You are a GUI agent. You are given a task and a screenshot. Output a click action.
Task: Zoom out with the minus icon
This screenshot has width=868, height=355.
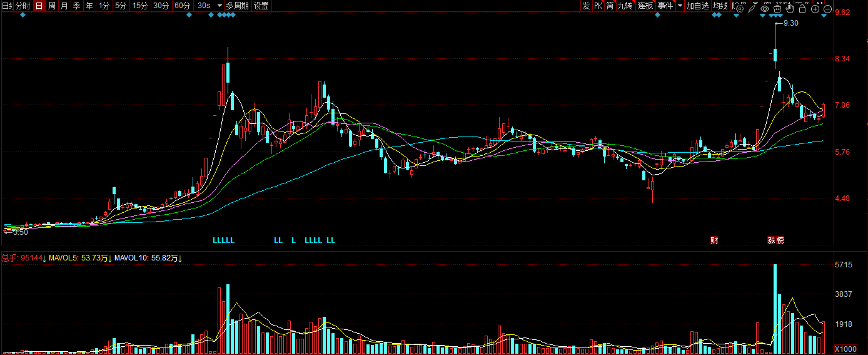827,9
